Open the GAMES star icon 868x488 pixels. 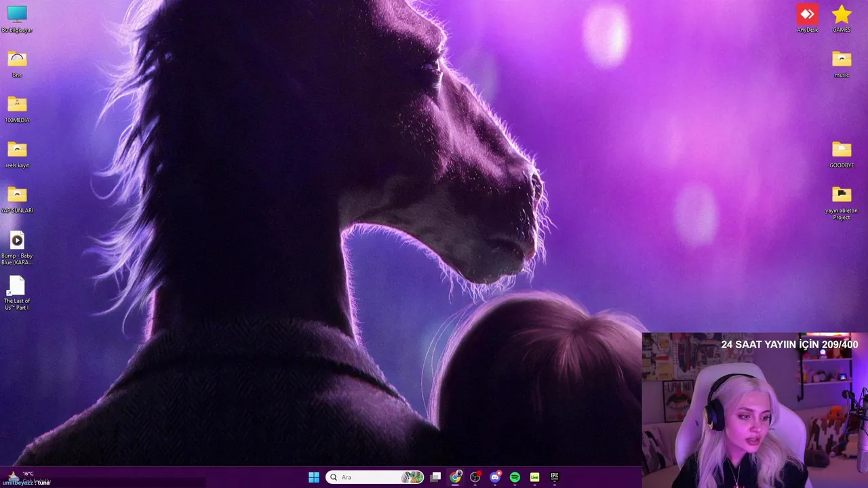coord(842,18)
